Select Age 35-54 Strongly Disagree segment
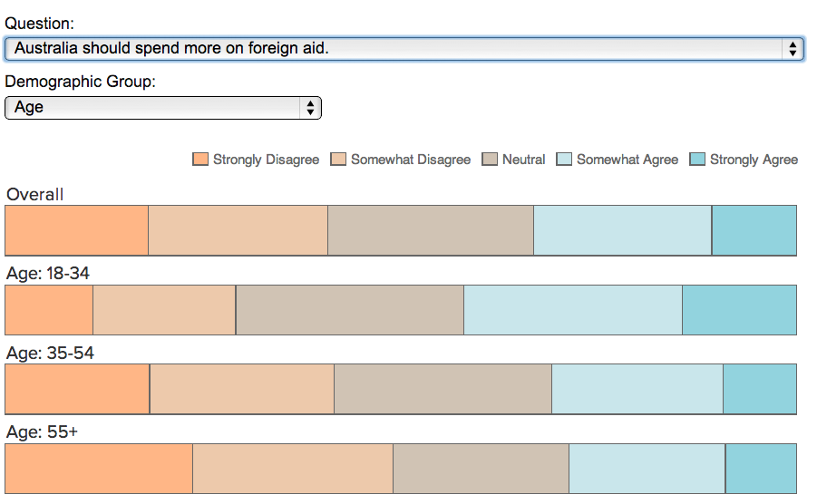Viewport: 817px width, 504px height. pos(77,389)
